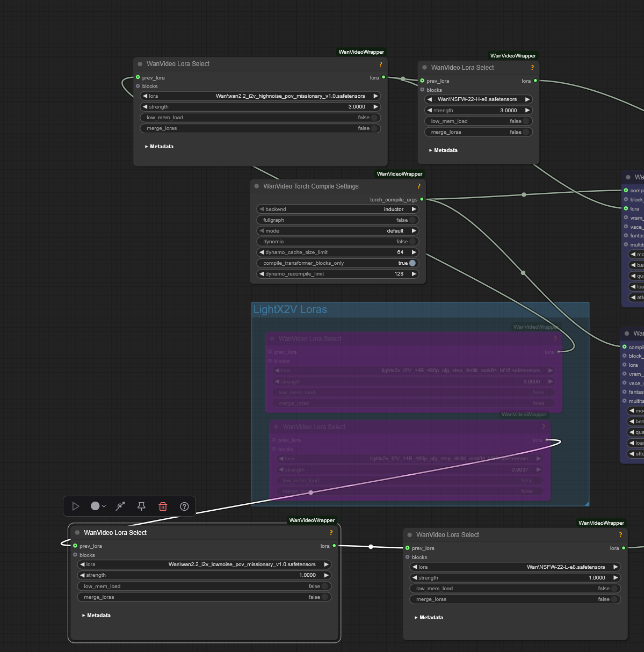Pin the selected node with the pin icon
This screenshot has height=652, width=644.
pyautogui.click(x=141, y=506)
